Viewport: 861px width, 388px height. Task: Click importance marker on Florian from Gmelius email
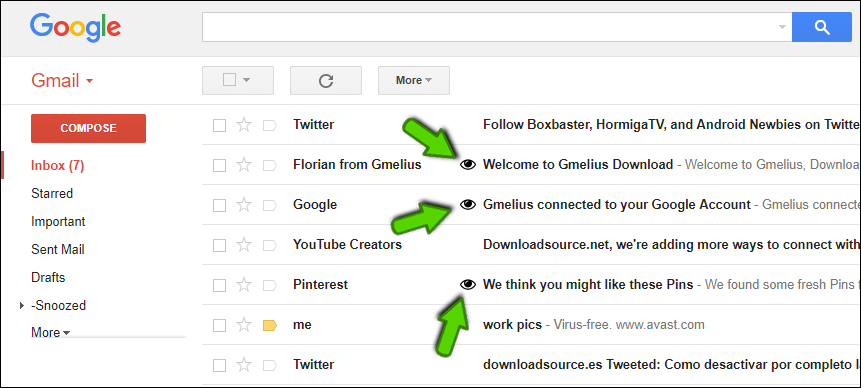tap(270, 165)
